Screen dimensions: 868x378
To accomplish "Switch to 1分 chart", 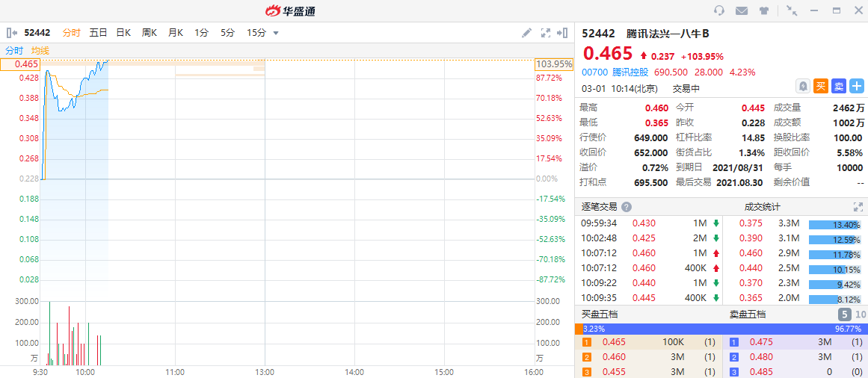I will pos(202,33).
